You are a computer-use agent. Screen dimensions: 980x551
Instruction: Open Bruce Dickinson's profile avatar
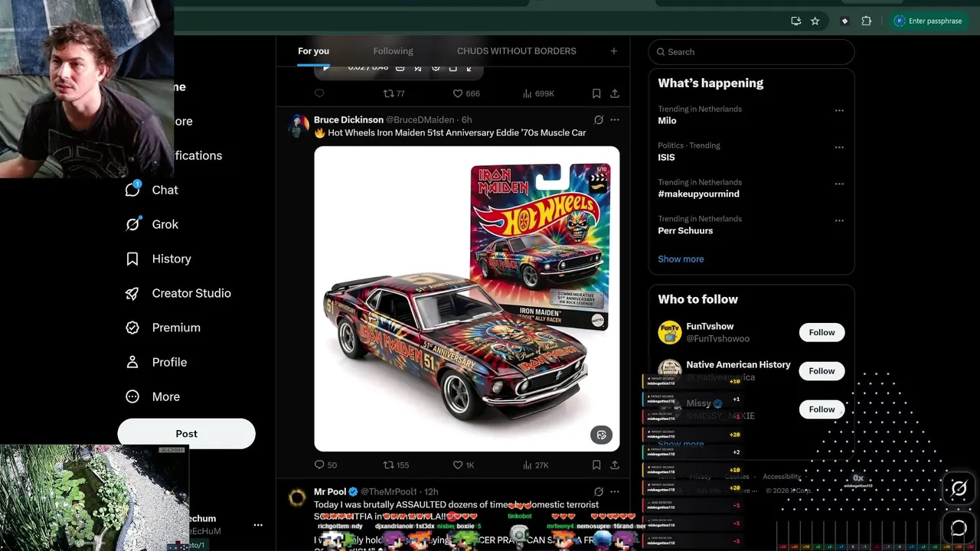point(298,126)
